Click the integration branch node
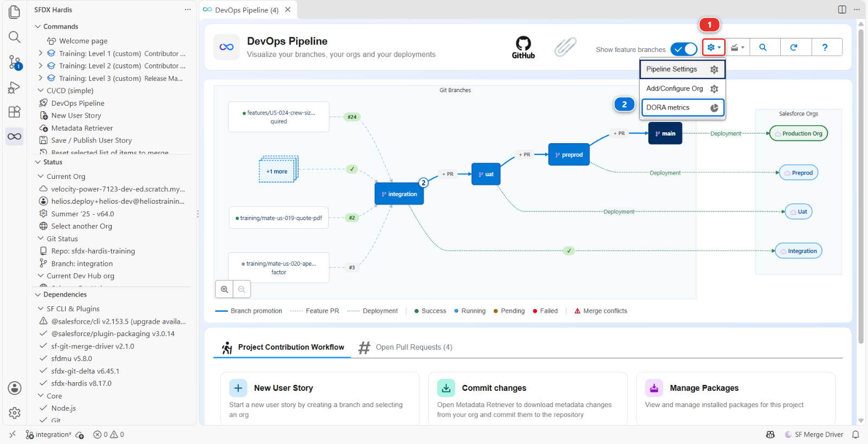Viewport: 868px width, 444px height. click(399, 194)
